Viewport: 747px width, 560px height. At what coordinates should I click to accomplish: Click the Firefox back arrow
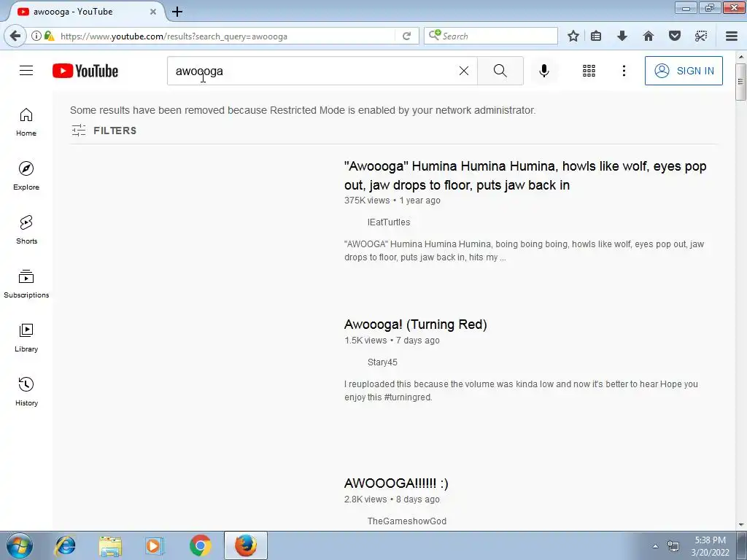point(15,36)
